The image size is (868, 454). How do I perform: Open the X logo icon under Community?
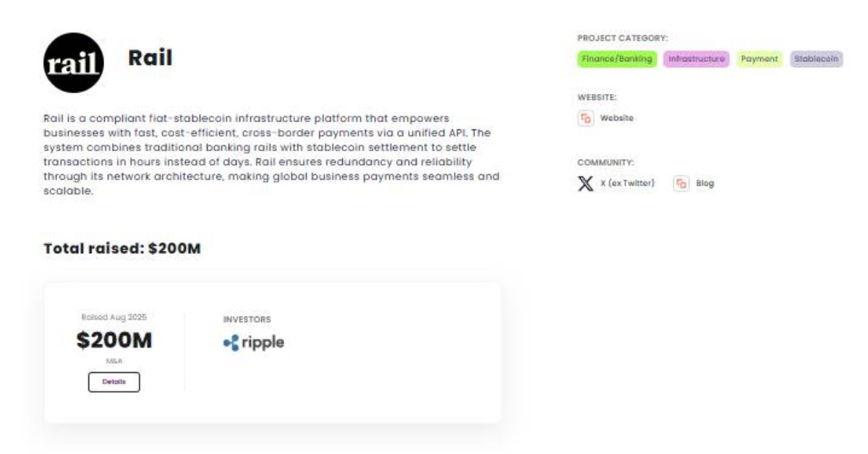tap(585, 184)
